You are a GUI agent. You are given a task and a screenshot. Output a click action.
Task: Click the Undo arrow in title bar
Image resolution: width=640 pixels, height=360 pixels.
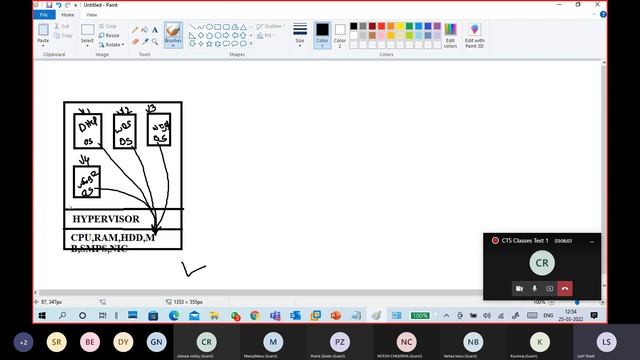point(58,5)
